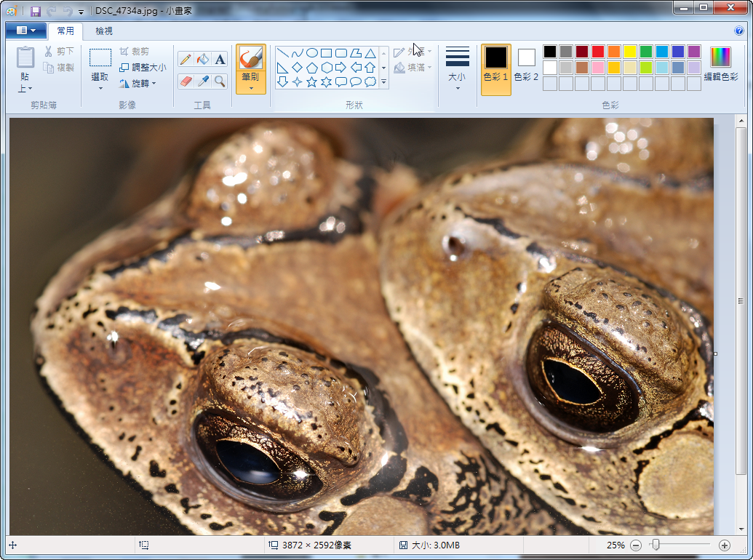Click the Save icon in title bar
This screenshot has height=560, width=753.
click(x=35, y=12)
